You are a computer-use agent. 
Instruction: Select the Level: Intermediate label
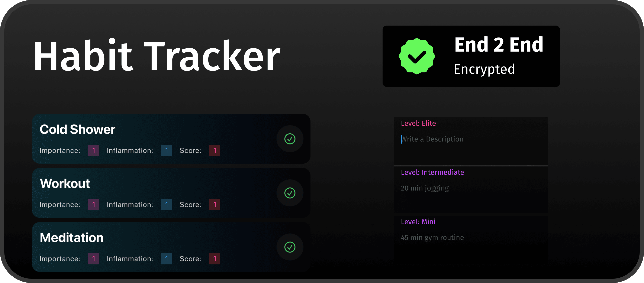point(432,172)
